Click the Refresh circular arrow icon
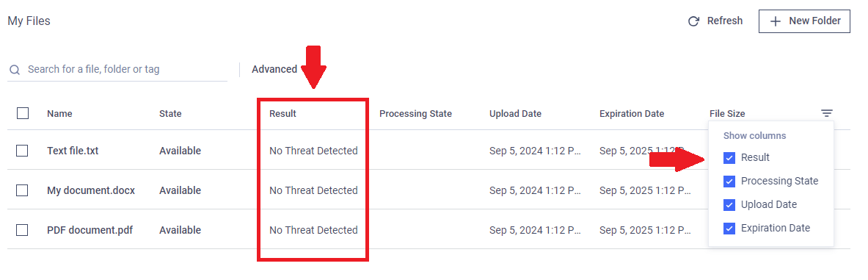868x280 pixels. (693, 21)
